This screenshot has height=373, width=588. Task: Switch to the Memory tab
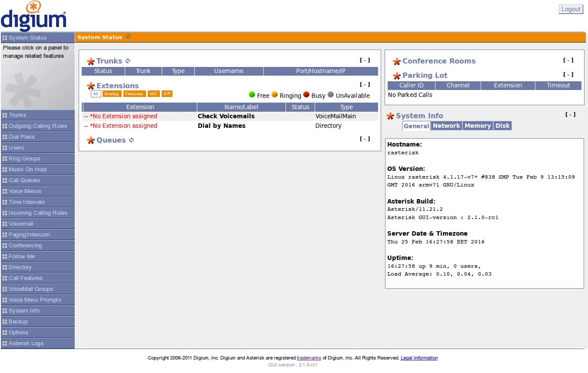(x=478, y=126)
